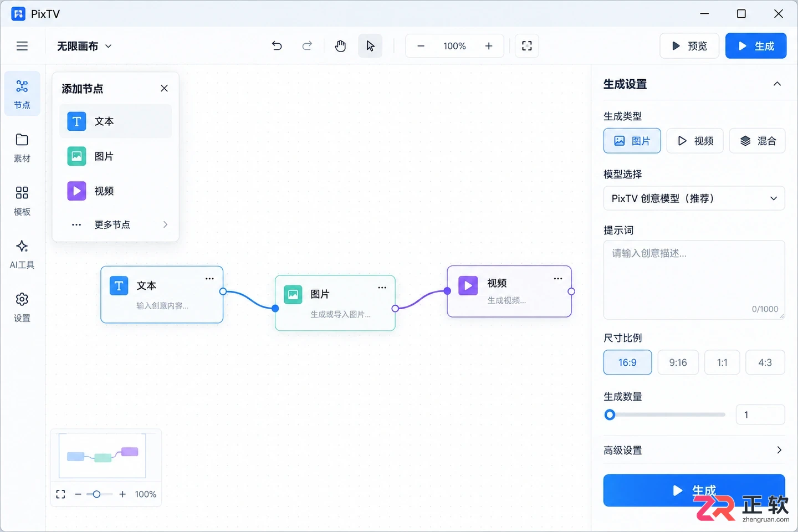Screen dimensions: 798x532
Task: Add a 视频 node from list
Action: tap(116, 191)
